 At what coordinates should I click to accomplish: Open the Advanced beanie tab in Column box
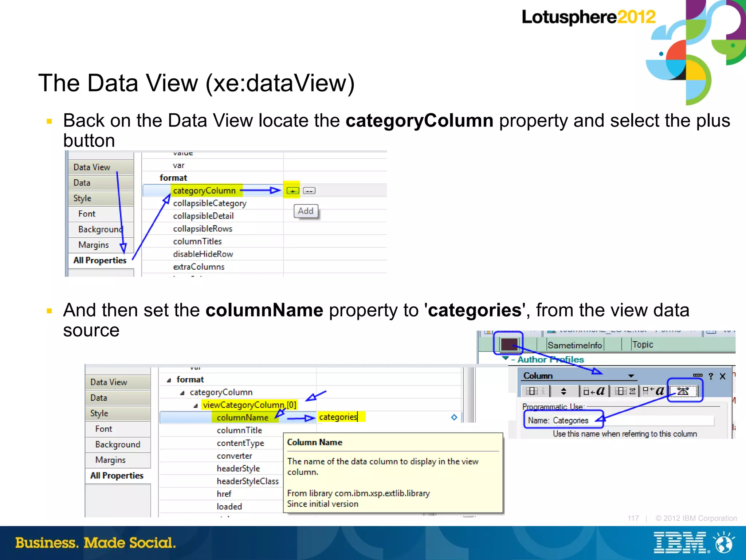coord(683,391)
